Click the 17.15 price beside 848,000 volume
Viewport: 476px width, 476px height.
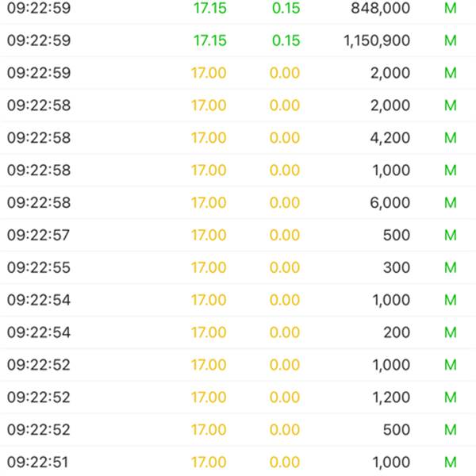point(209,8)
